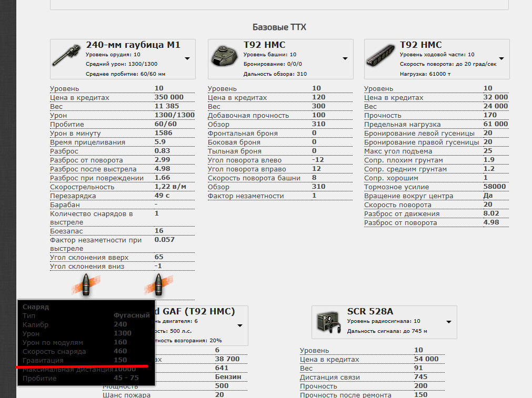
Task: Open the 240-мм гаубица М1 gun dropdown
Action: (187, 59)
